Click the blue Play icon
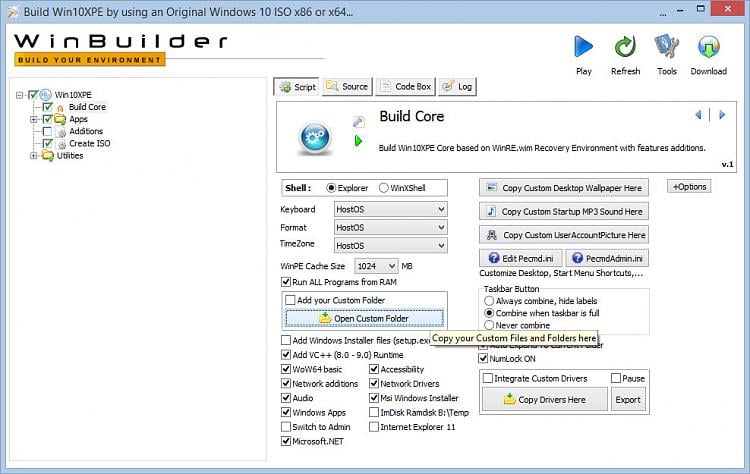Image resolution: width=750 pixels, height=474 pixels. 583,47
